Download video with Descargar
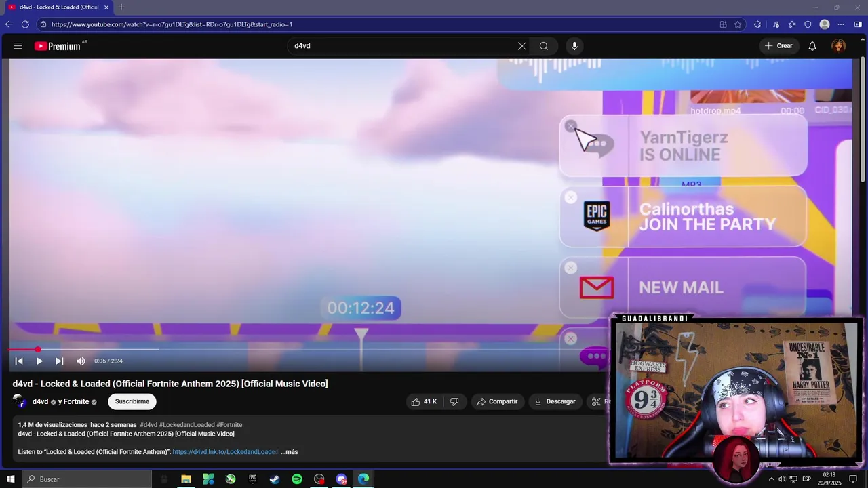Image resolution: width=868 pixels, height=488 pixels. [555, 402]
